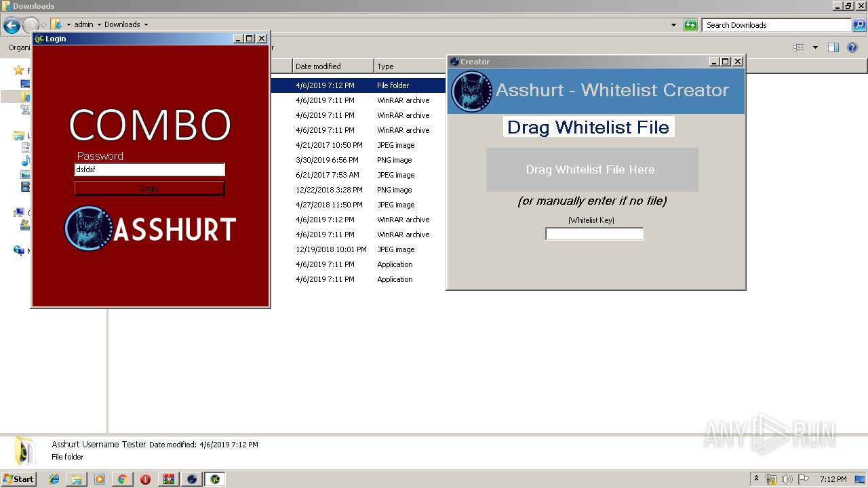Click the cat logo in Creator window
This screenshot has width=868, height=488.
(x=472, y=91)
